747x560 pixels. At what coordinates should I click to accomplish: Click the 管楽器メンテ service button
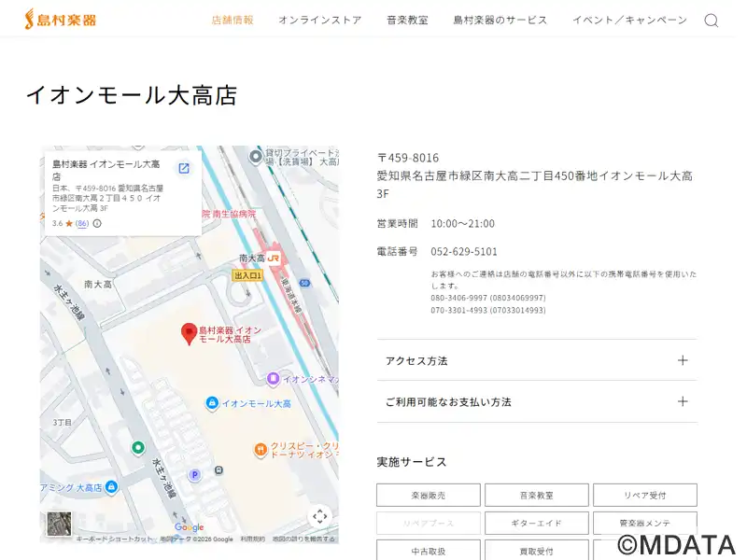pyautogui.click(x=645, y=523)
